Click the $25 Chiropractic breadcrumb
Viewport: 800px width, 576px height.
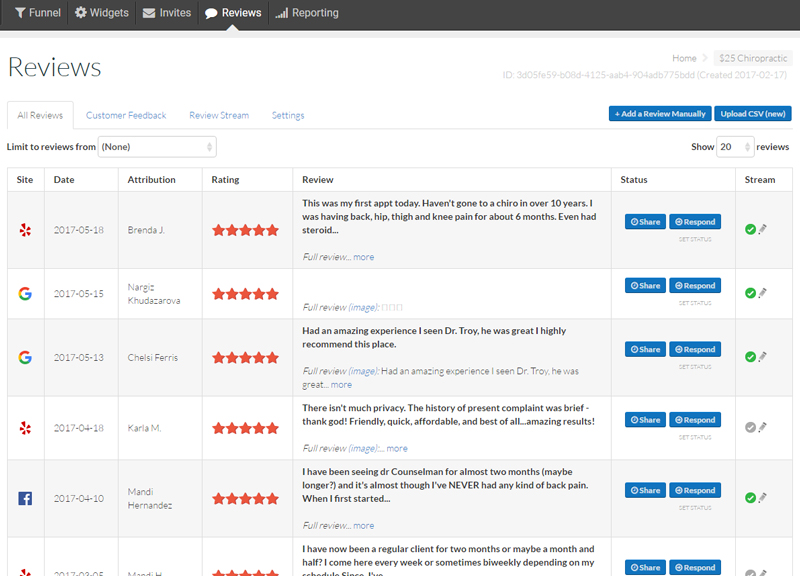coord(753,58)
